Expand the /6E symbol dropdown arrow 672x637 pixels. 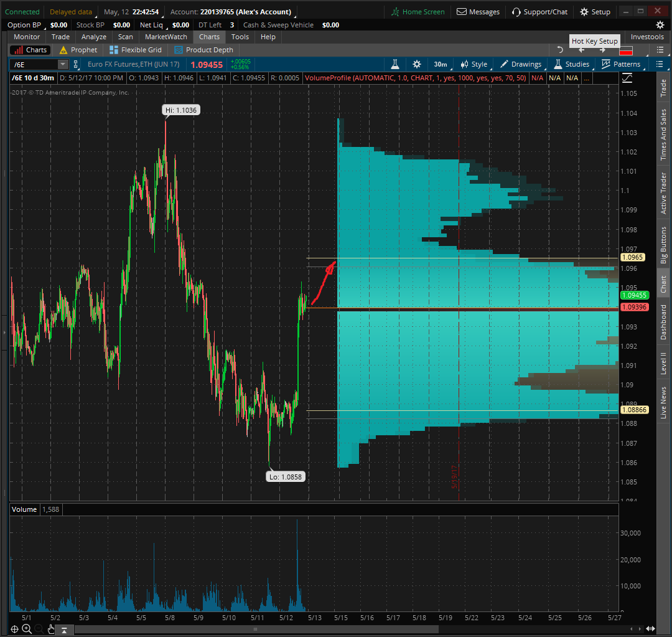[63, 64]
